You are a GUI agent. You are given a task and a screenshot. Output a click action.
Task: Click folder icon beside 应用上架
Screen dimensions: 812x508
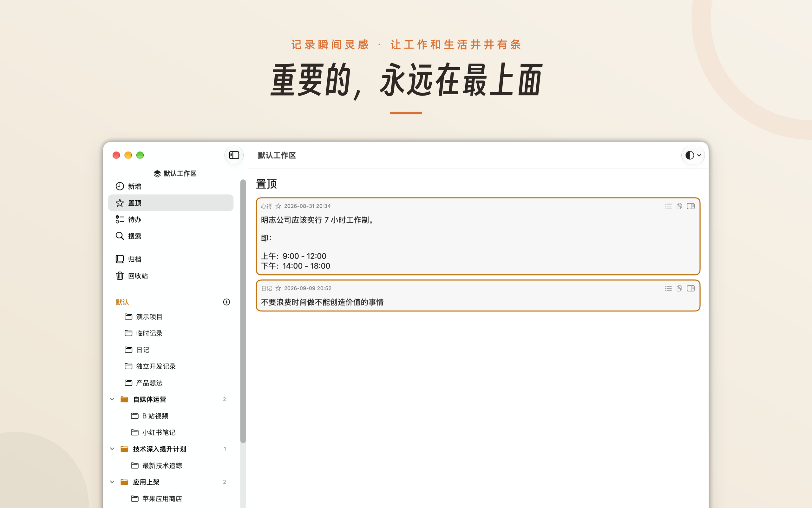[x=124, y=482]
